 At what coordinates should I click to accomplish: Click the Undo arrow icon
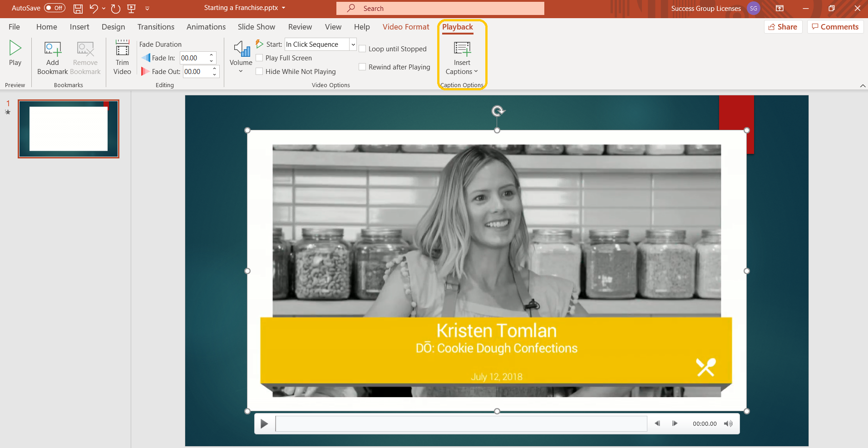click(94, 9)
